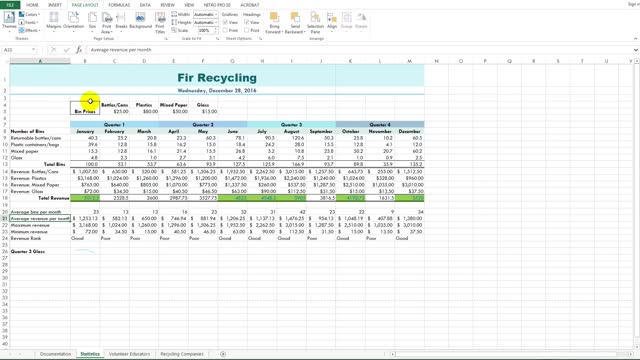Confirm entry with checkmark icon
Image resolution: width=640 pixels, height=360 pixels.
coord(67,50)
